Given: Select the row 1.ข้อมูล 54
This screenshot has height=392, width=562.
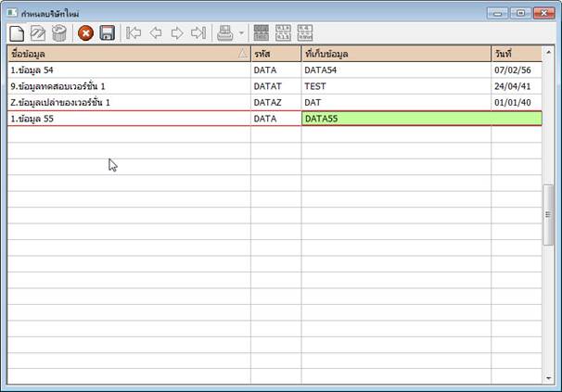Looking at the screenshot, I should click(x=127, y=70).
